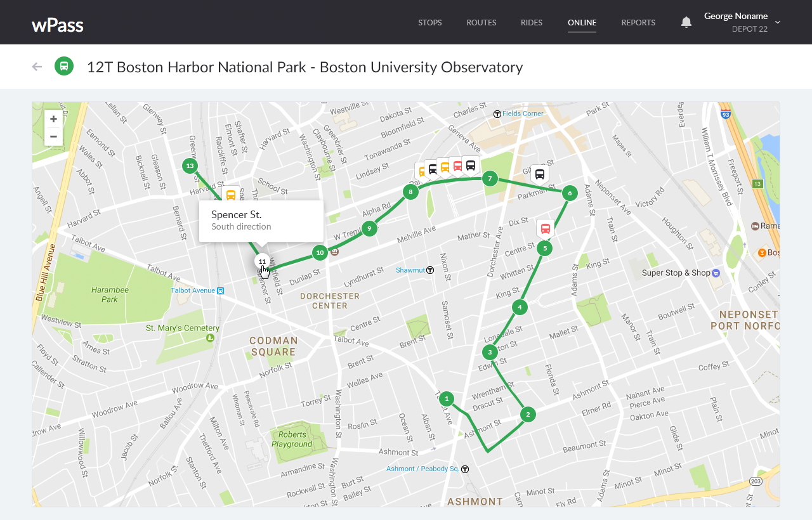
Task: Select stop marker 13 on the route
Action: [190, 166]
